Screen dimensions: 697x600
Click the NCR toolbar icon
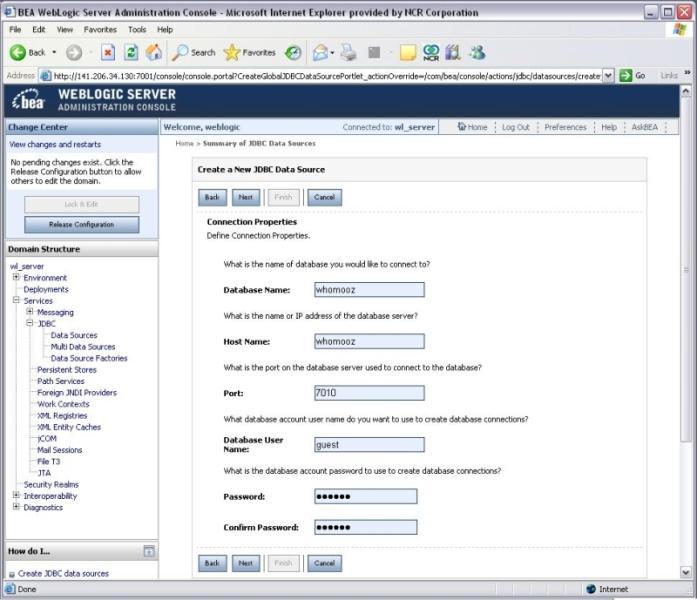tap(431, 52)
